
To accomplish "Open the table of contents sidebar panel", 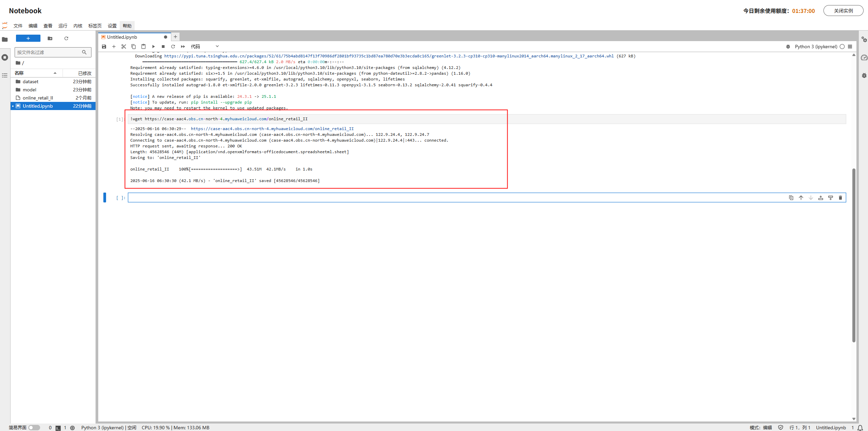I will (x=5, y=75).
